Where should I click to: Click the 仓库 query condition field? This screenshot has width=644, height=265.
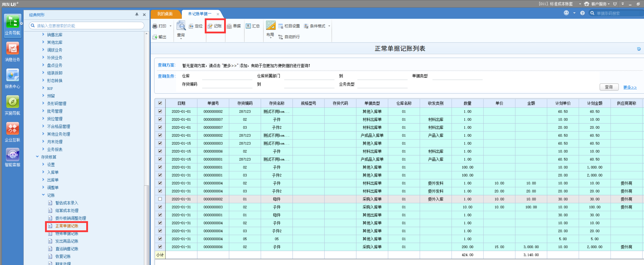click(227, 76)
